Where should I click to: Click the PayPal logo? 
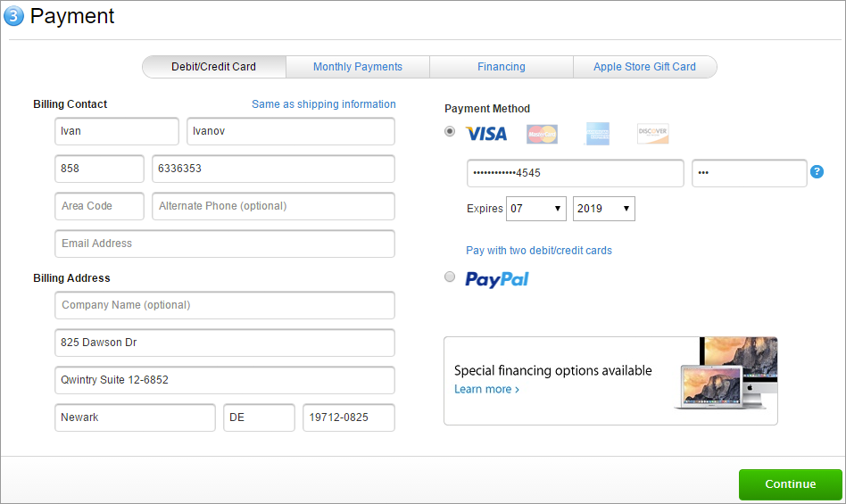(x=497, y=279)
